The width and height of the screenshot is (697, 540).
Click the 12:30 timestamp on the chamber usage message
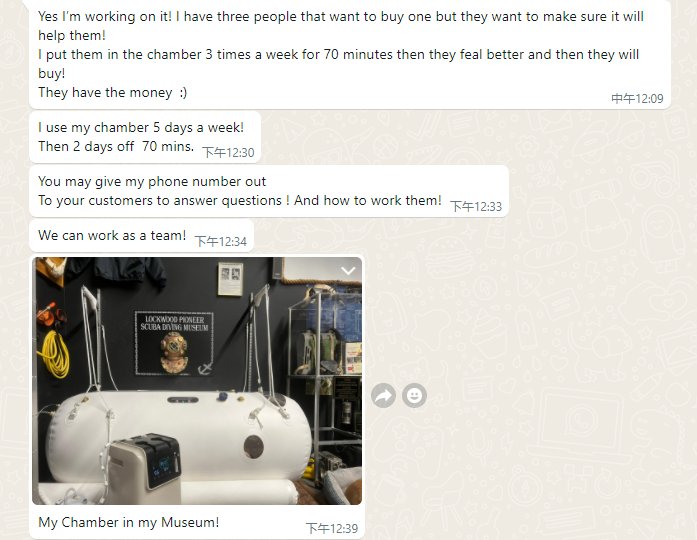point(228,152)
